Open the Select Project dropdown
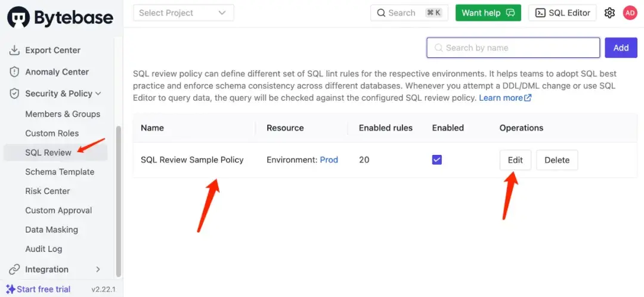The width and height of the screenshot is (644, 297). coord(183,13)
